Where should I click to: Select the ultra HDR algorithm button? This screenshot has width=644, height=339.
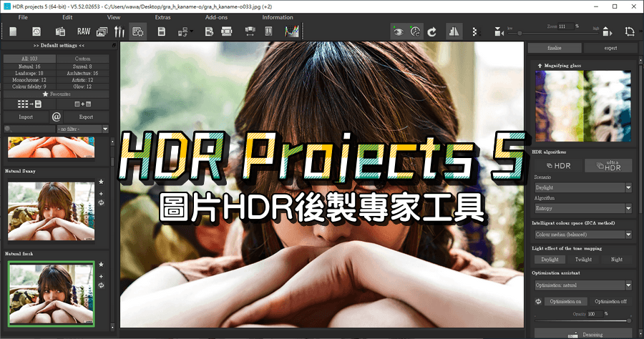[x=608, y=166]
